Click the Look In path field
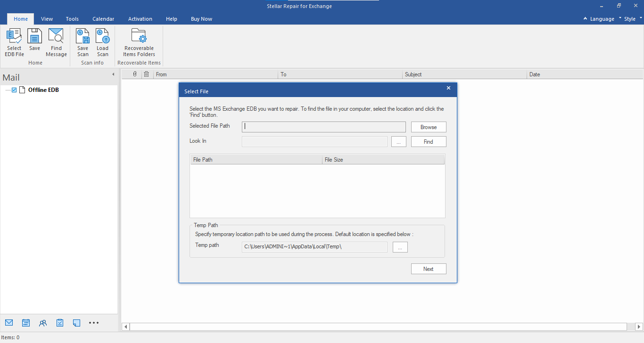 click(x=314, y=141)
